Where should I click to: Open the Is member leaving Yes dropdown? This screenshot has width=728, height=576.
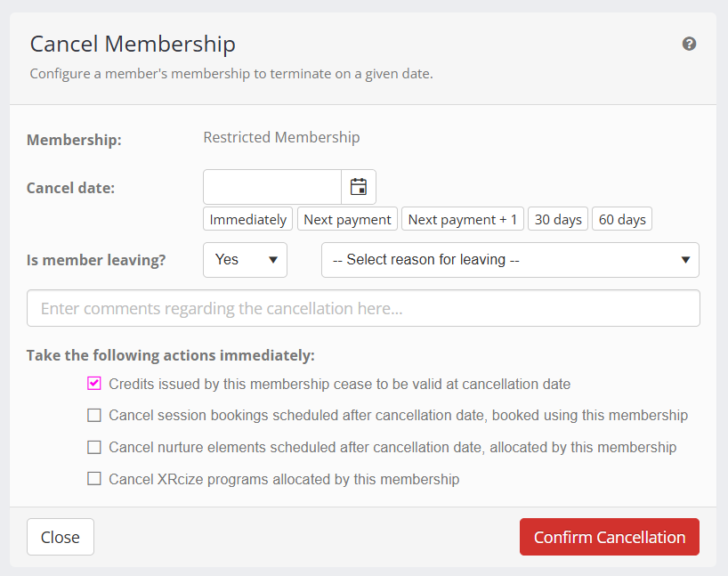pos(245,260)
